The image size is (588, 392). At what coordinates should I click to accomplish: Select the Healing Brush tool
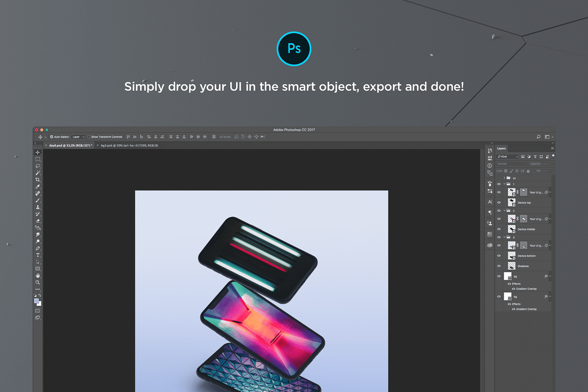click(x=38, y=194)
